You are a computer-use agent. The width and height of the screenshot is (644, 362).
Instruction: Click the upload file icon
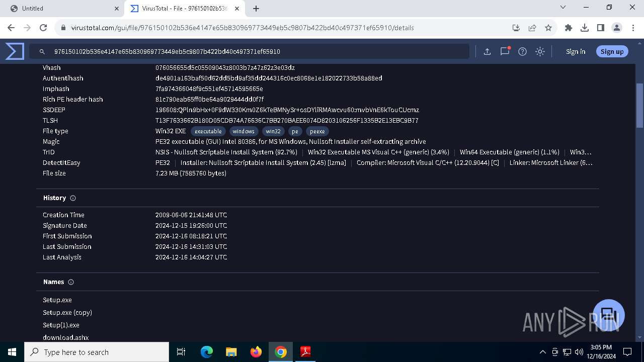[x=487, y=51]
